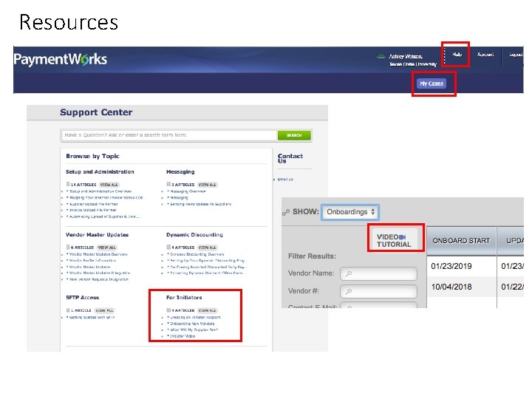Click Email Us under Contact Us
Image resolution: width=532 pixels, height=399 pixels.
click(285, 179)
